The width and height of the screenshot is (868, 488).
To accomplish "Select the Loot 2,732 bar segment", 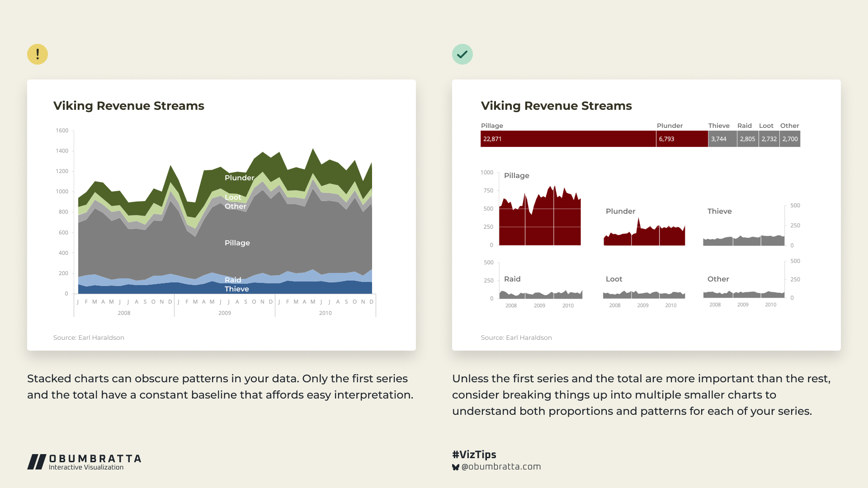I will (769, 139).
